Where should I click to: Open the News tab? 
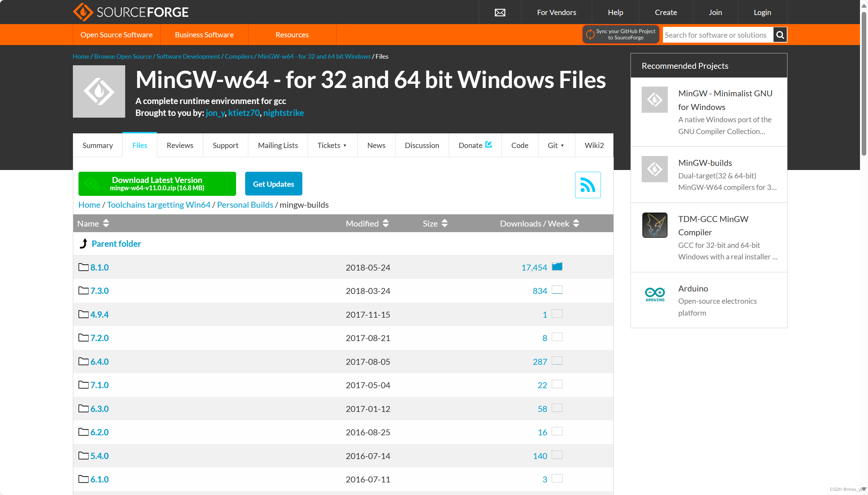pos(376,145)
